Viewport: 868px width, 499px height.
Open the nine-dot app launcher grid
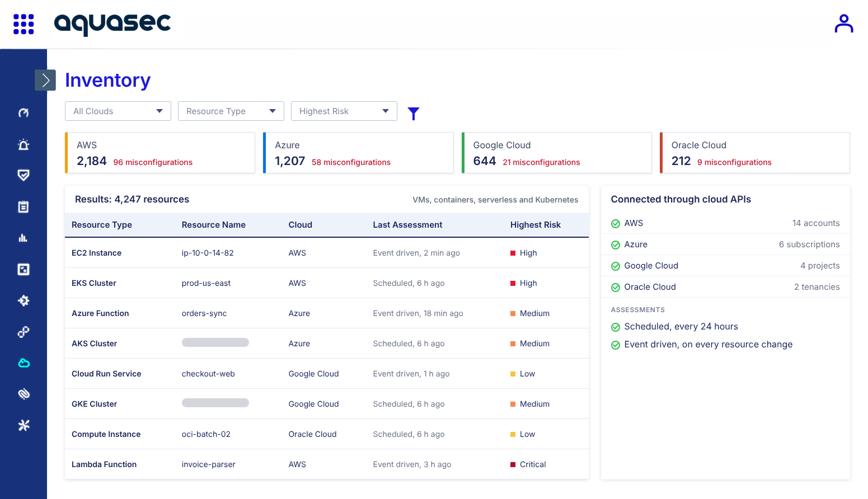(x=24, y=24)
